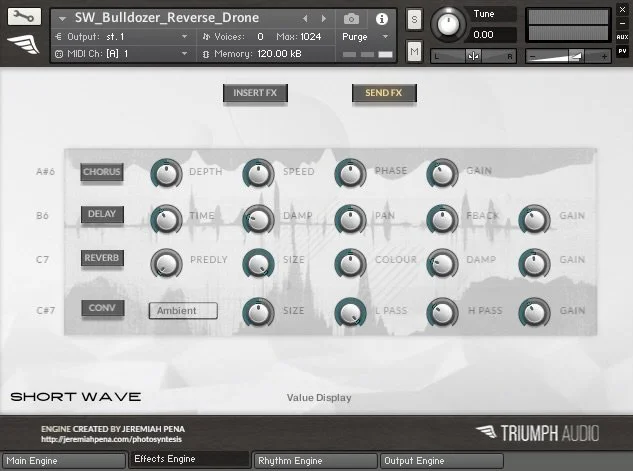Click the Conv GAIN knob

coord(534,312)
